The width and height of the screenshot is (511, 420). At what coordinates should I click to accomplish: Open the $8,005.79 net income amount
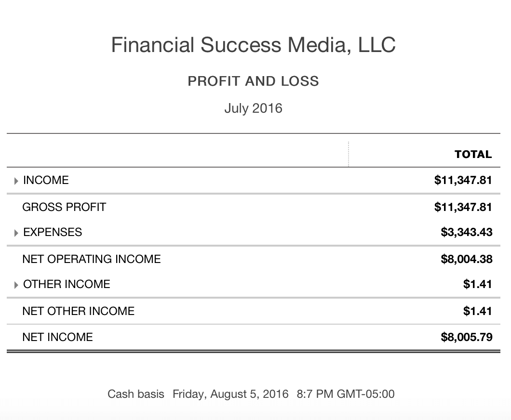466,337
